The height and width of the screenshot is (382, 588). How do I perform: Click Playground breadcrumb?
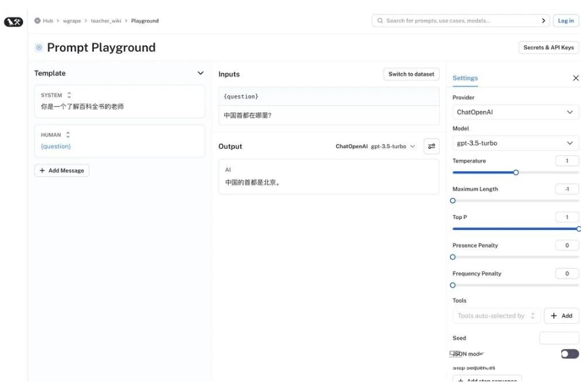(x=144, y=20)
